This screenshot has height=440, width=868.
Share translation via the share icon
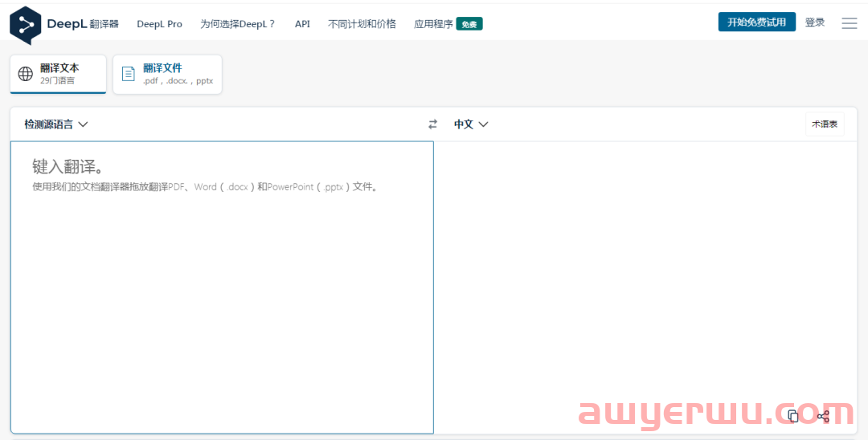pos(823,416)
